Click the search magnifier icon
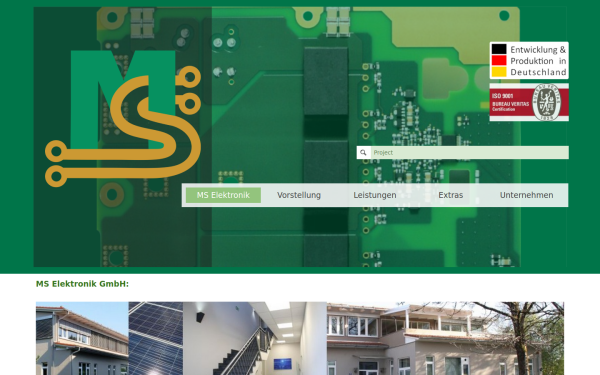The width and height of the screenshot is (600, 375). point(363,152)
